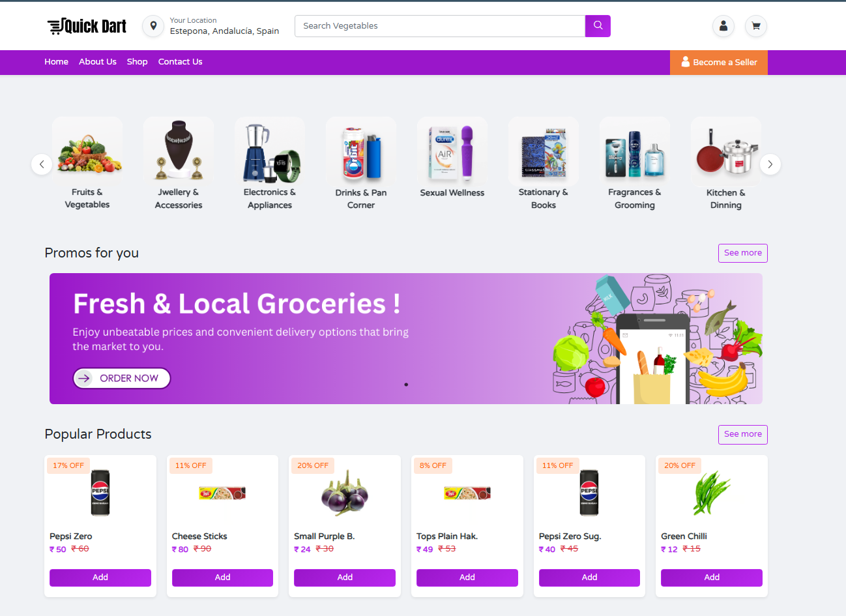Open the Kitchen & Dinning category
This screenshot has height=616, width=846.
(x=726, y=164)
